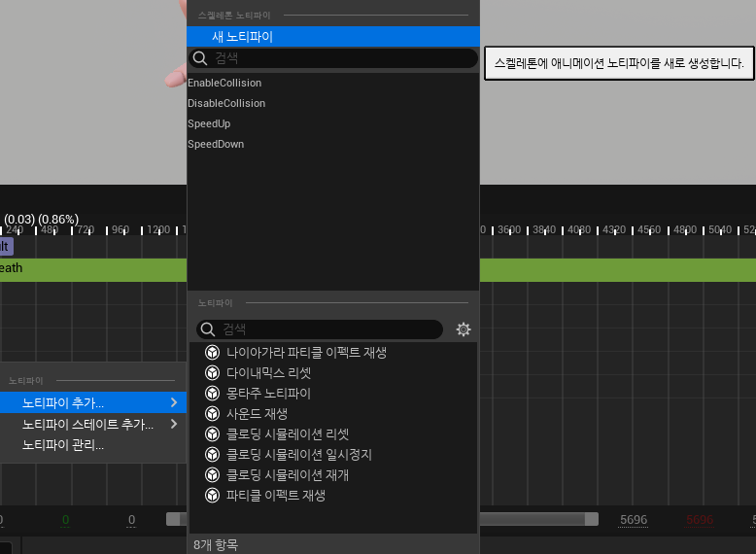Click the 파티클 이펙트 재생 icon
This screenshot has height=554, width=756.
pos(212,495)
